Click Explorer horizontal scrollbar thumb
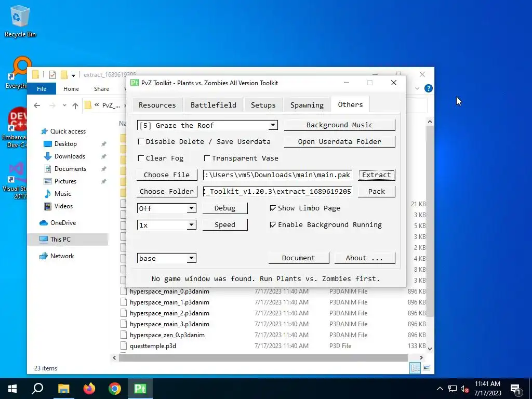532x399 pixels. [x=263, y=357]
